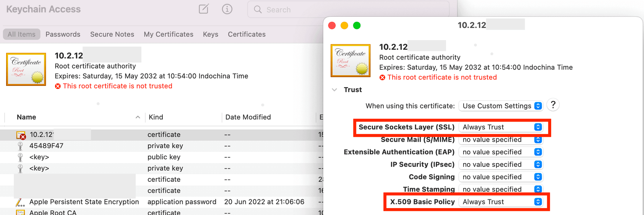
Task: Click the key icon beside 45489F47
Action: click(x=20, y=146)
